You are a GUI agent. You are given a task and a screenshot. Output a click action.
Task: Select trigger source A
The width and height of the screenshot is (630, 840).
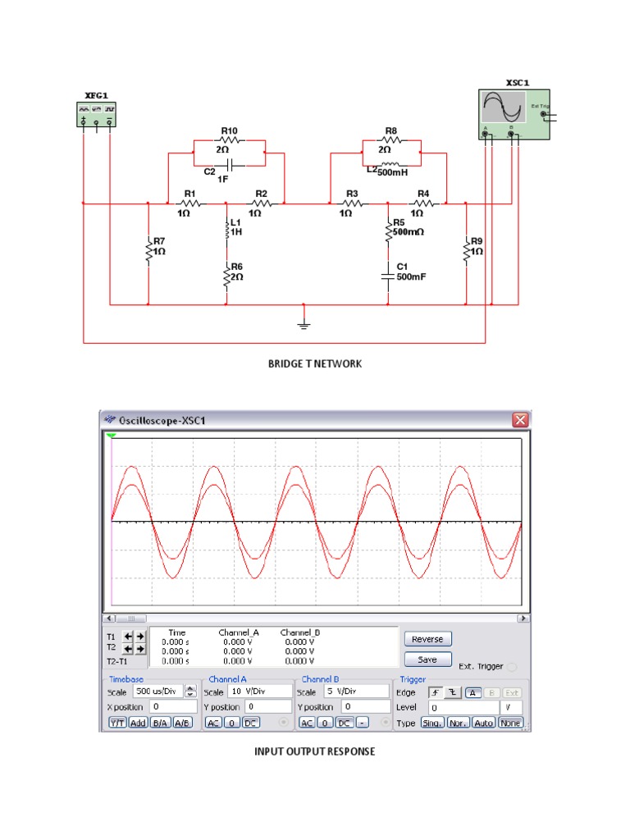coord(473,692)
